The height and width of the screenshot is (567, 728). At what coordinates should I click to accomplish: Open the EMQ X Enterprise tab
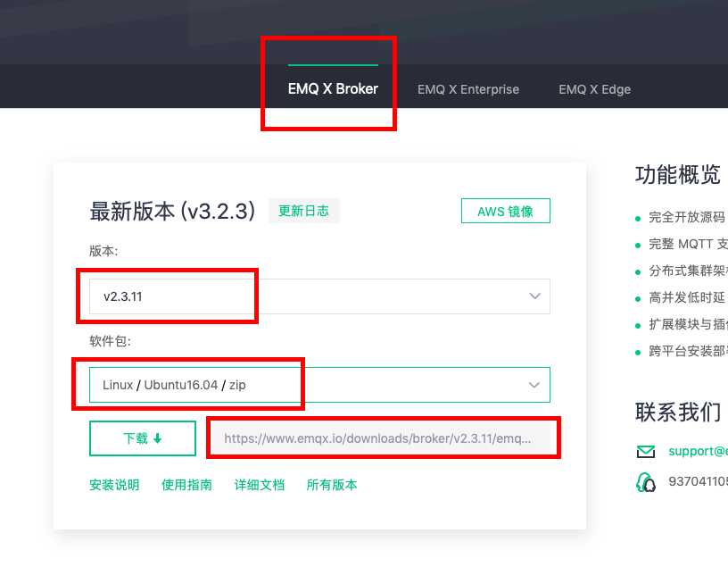468,89
